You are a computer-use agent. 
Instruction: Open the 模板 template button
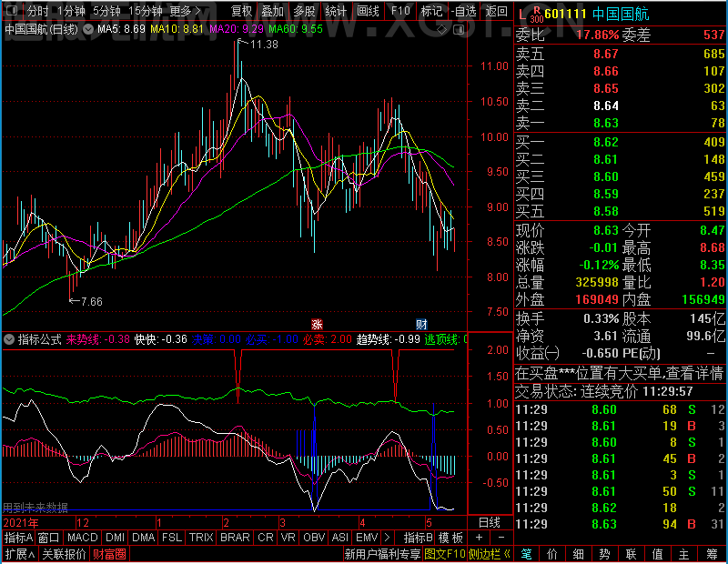[450, 538]
